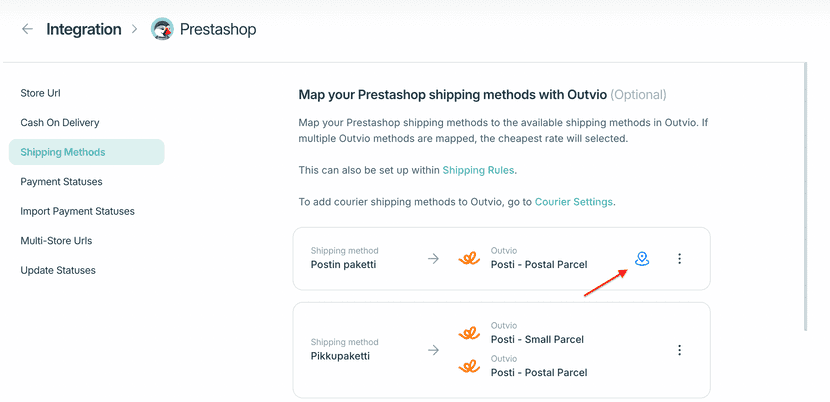
Task: Go to Payment Statuses section
Action: coord(61,182)
